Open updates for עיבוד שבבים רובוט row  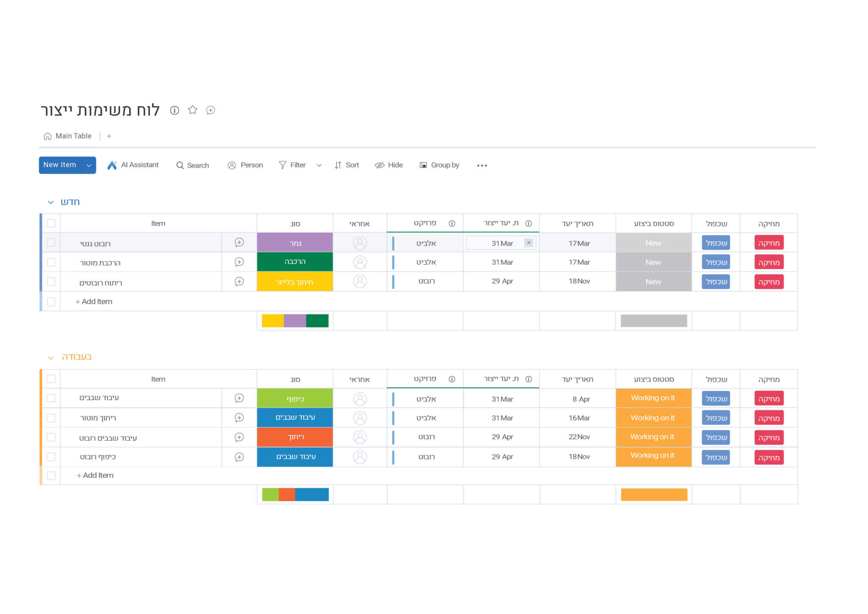239,437
